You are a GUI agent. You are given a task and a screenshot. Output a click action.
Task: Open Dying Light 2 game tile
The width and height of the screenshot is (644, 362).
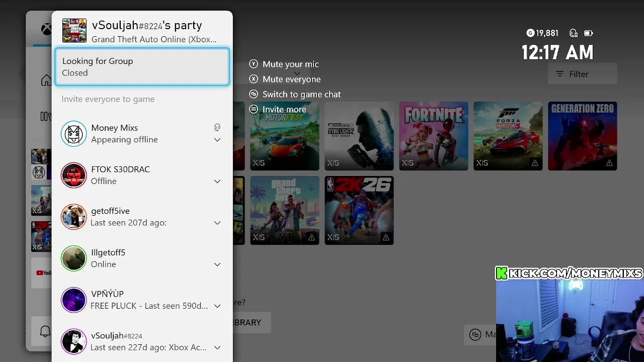[x=359, y=136]
